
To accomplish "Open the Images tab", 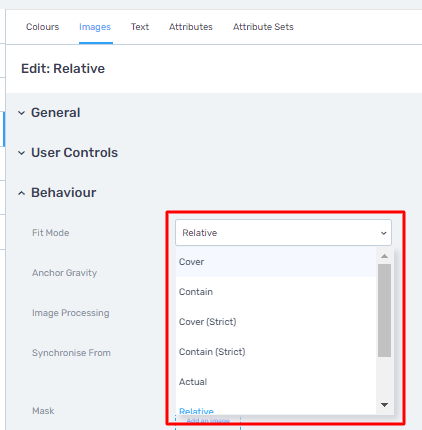I will click(95, 27).
